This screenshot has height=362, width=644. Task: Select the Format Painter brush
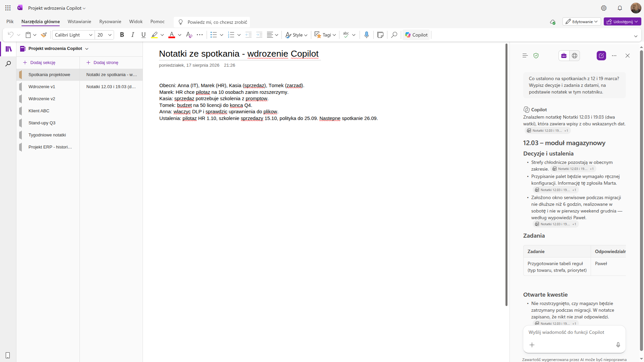coord(44,35)
